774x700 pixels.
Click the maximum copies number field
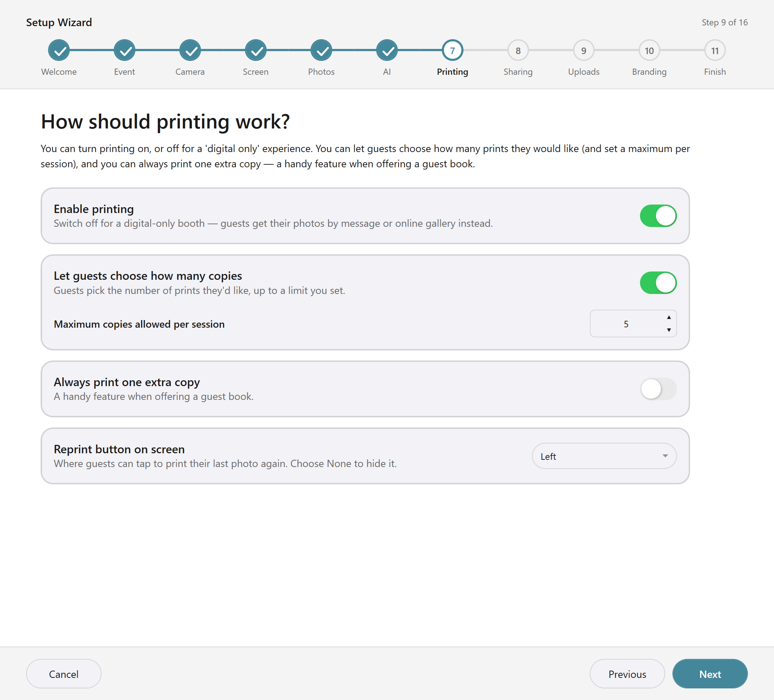tap(633, 324)
